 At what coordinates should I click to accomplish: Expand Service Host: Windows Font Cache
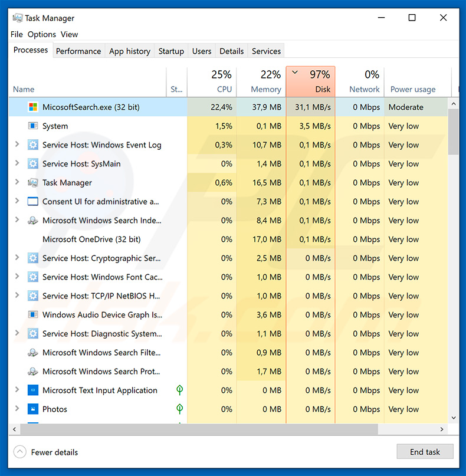tap(17, 277)
